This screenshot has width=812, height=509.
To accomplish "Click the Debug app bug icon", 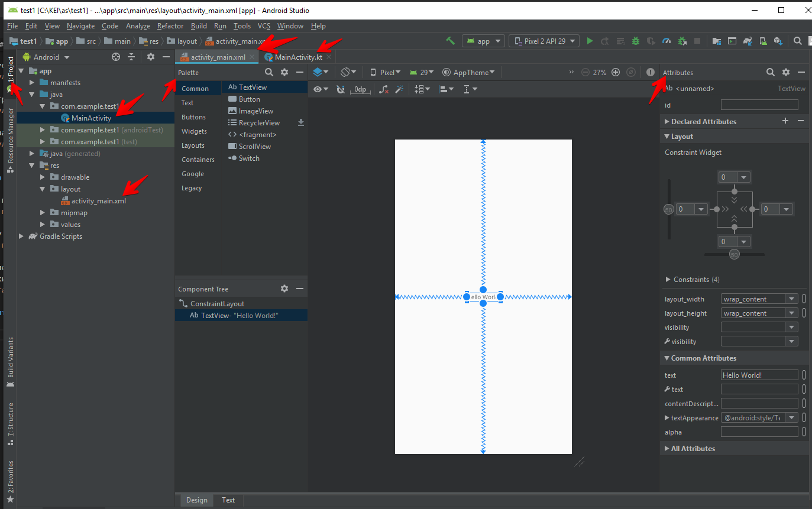I will (x=635, y=41).
